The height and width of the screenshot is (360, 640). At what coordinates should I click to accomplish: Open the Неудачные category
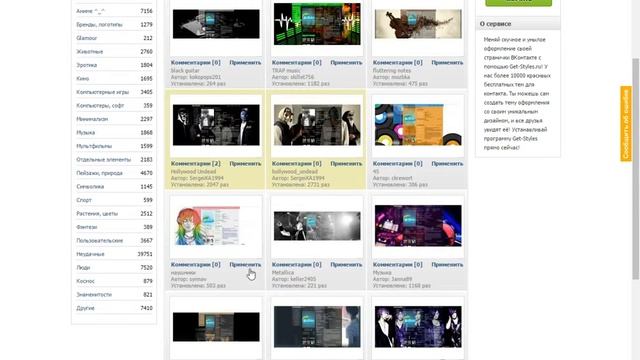pyautogui.click(x=90, y=253)
